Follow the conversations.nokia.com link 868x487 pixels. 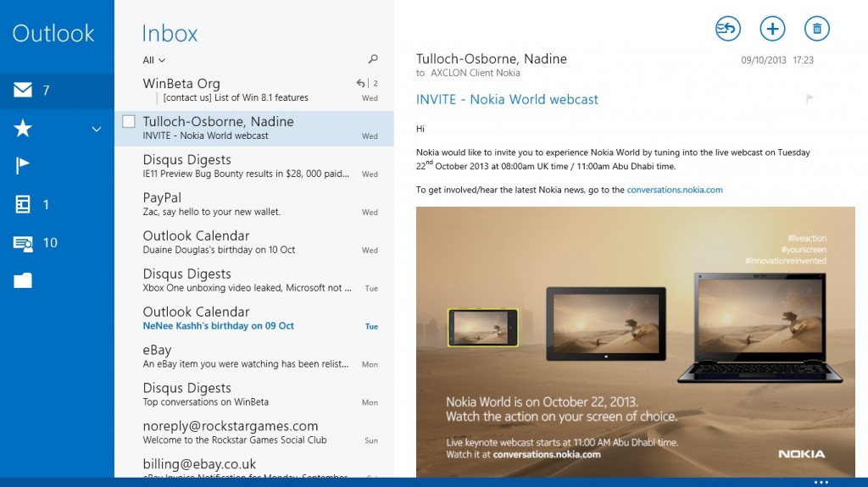pos(674,189)
